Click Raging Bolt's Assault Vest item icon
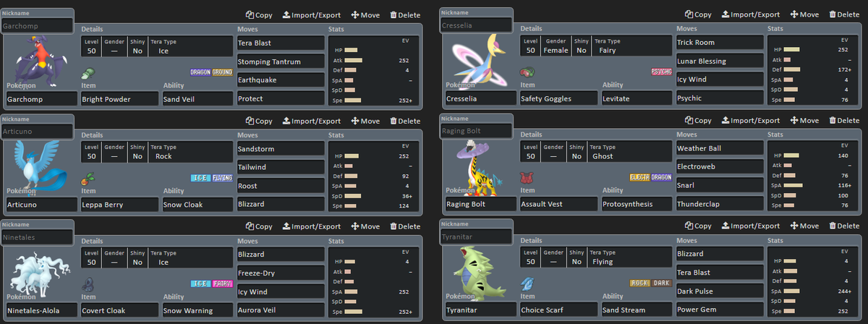This screenshot has height=324, width=868. [x=526, y=178]
